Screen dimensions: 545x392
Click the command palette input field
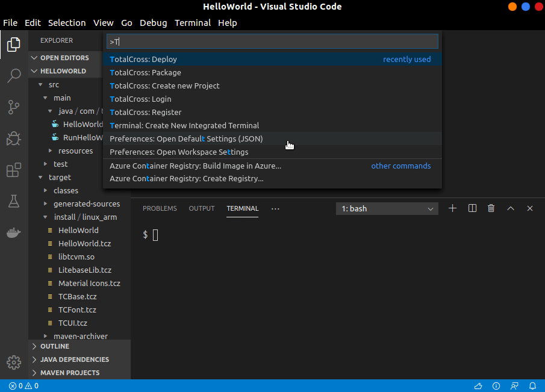tap(272, 42)
